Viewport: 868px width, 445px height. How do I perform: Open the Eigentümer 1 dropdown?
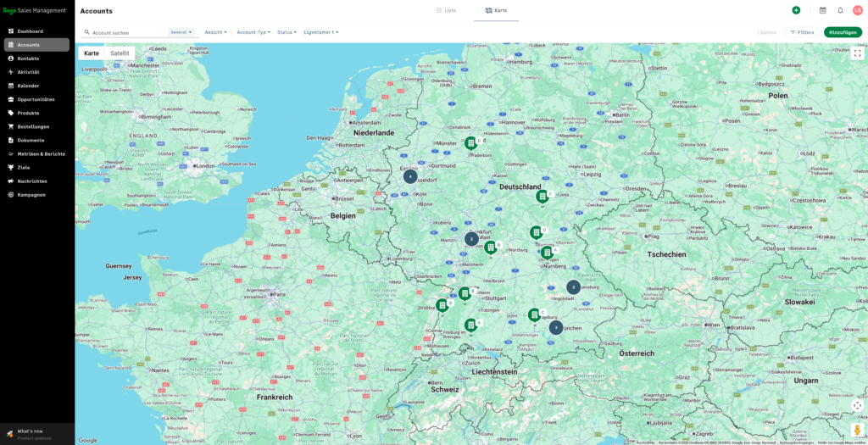pos(321,32)
